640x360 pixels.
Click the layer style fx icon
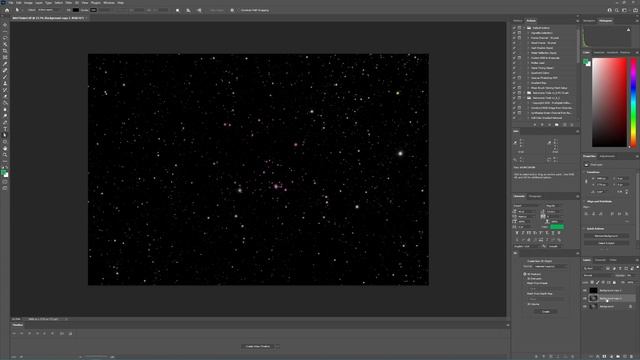click(598, 356)
